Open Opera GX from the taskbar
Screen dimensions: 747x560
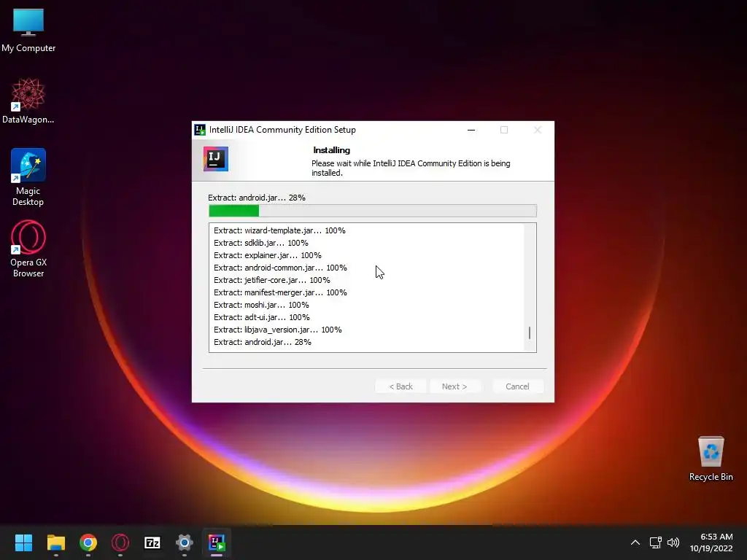(120, 542)
